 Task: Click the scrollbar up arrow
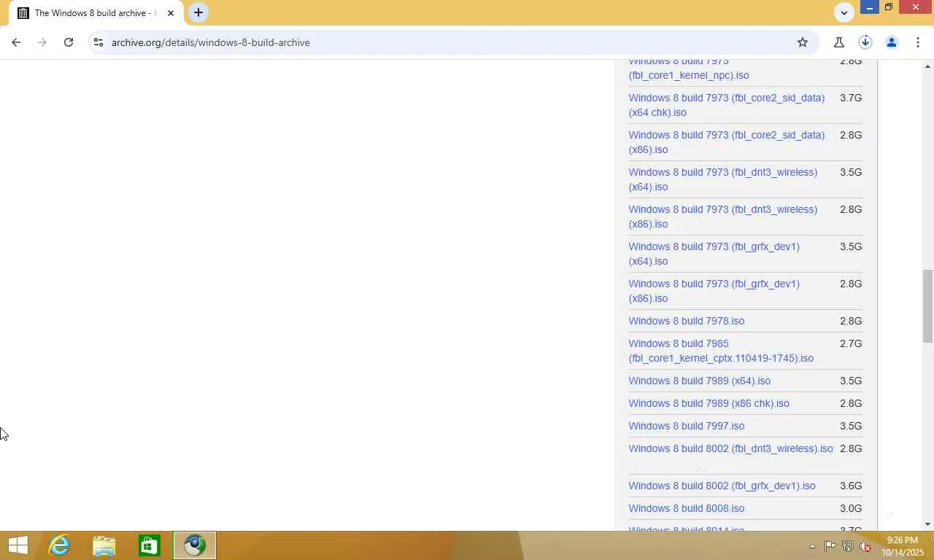[927, 66]
